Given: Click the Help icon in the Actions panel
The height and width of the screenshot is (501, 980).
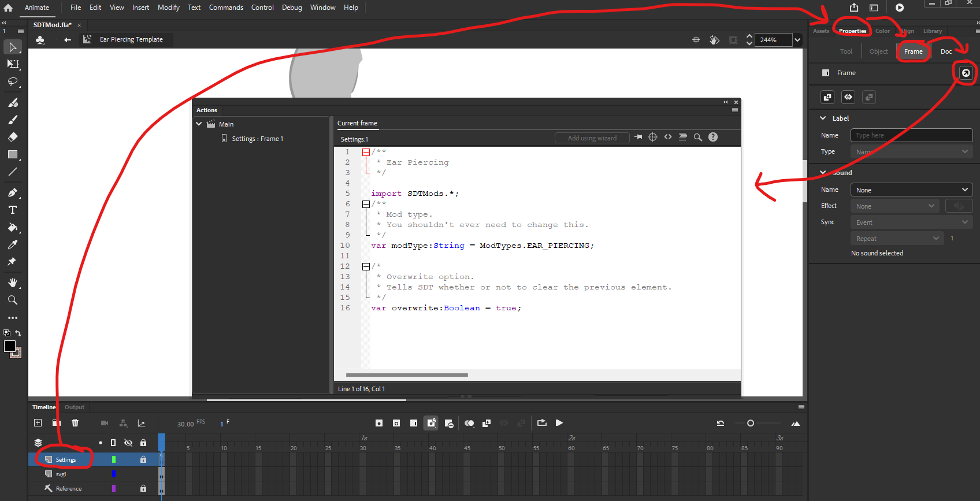Looking at the screenshot, I should click(x=713, y=138).
